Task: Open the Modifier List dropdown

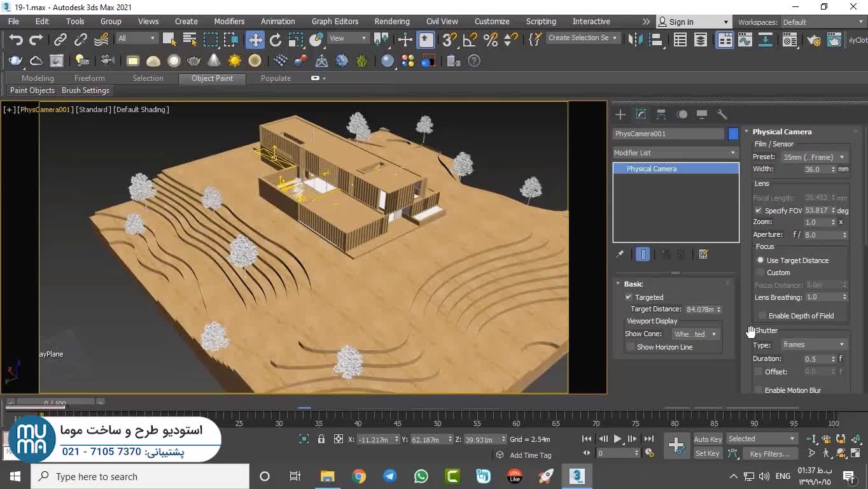Action: (x=675, y=153)
